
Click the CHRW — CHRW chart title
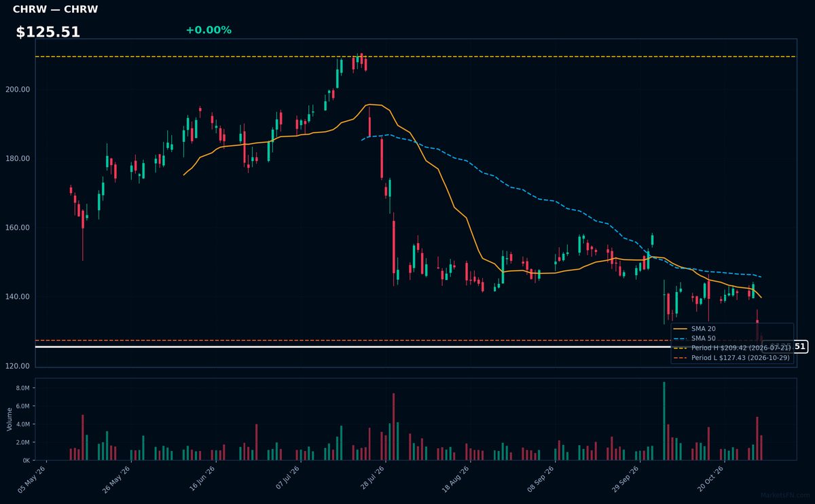coord(55,10)
